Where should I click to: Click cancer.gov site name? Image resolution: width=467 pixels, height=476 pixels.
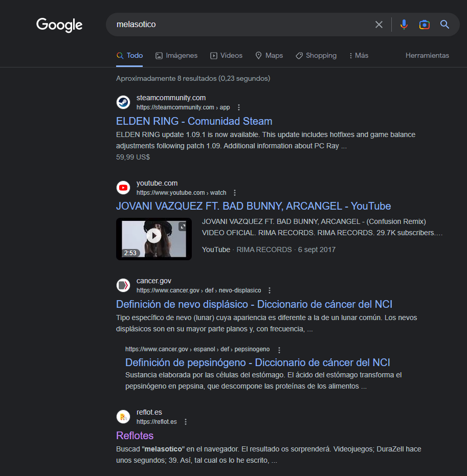coord(153,281)
